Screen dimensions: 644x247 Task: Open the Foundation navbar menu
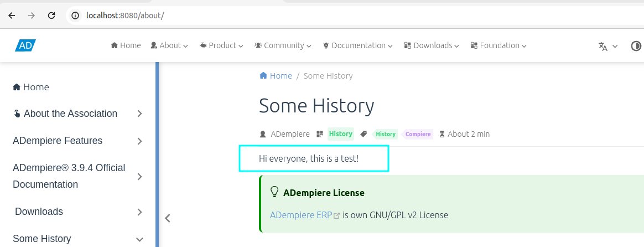498,45
